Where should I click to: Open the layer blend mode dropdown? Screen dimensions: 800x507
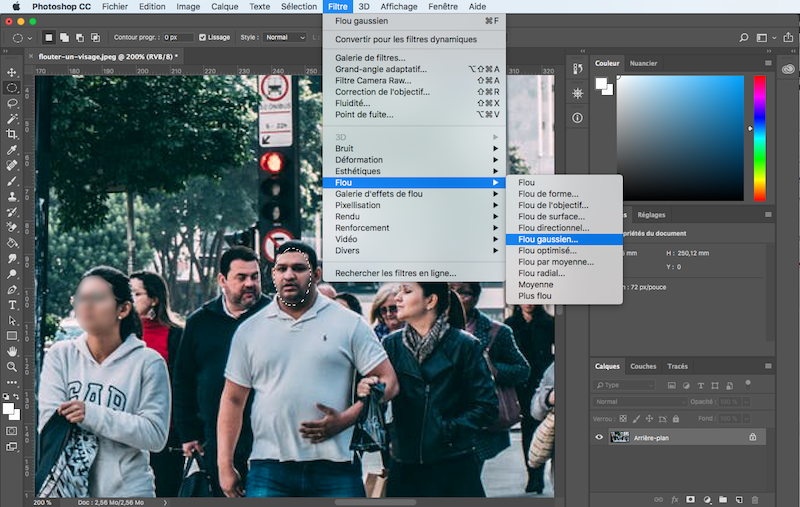tap(640, 402)
